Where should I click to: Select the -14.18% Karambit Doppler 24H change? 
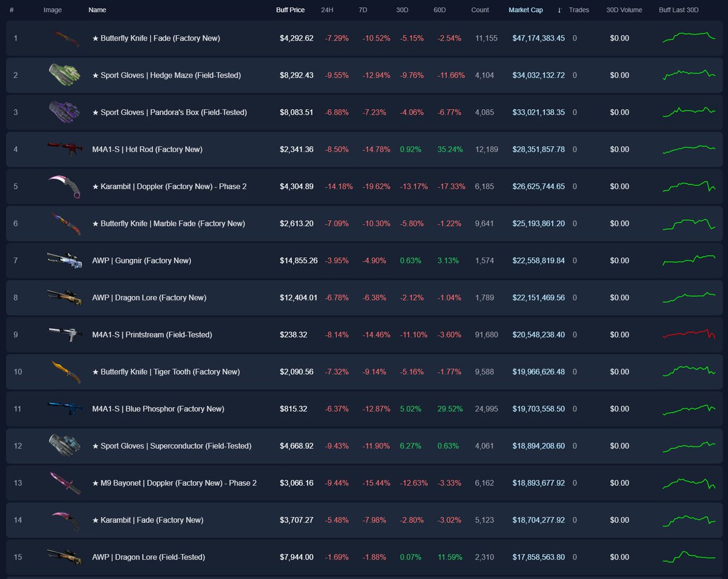(339, 186)
